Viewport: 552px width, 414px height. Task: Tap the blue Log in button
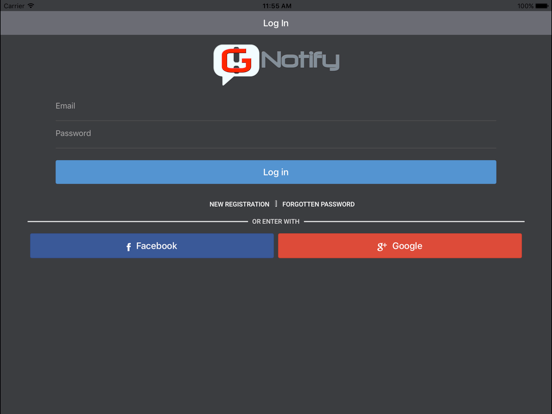pyautogui.click(x=276, y=172)
